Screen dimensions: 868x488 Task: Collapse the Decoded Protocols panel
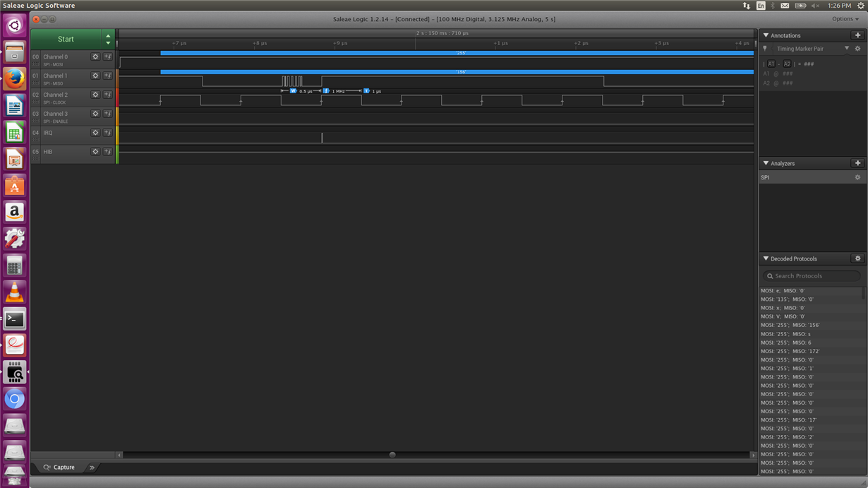(x=766, y=258)
